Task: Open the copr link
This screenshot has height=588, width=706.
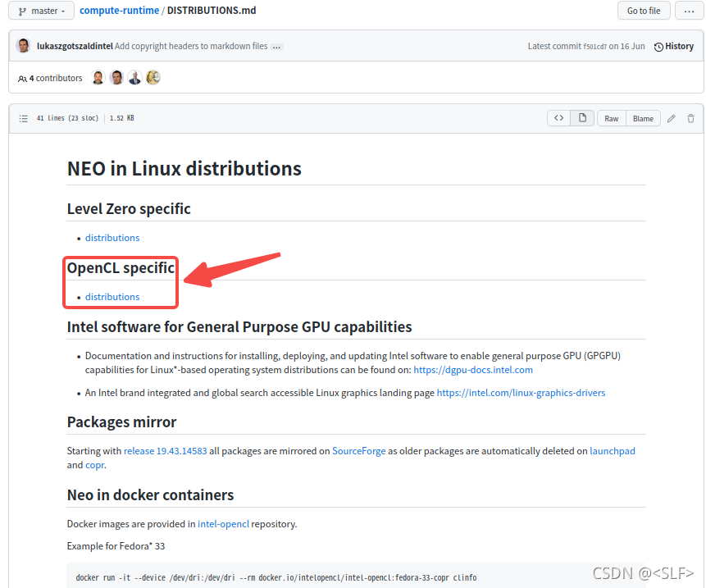Action: tap(94, 465)
